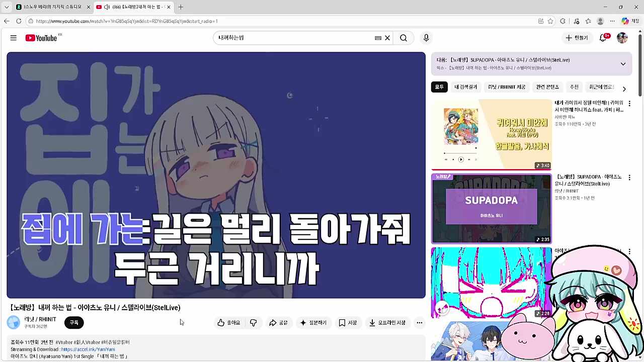The height and width of the screenshot is (362, 644).
Task: Close the YouTube browser tab
Action: pyautogui.click(x=169, y=7)
